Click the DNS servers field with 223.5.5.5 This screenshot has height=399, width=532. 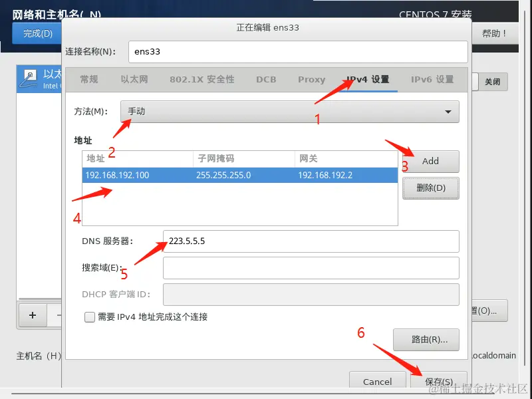pyautogui.click(x=311, y=241)
